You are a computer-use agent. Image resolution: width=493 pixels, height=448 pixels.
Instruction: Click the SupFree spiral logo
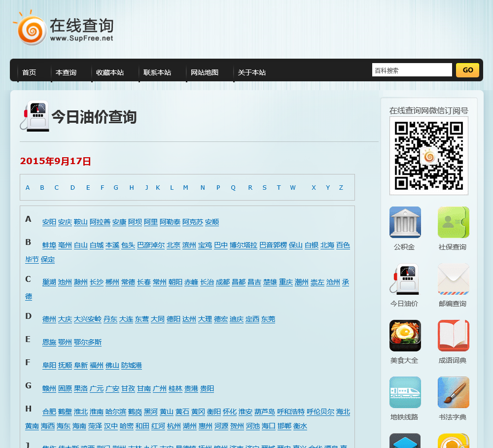[x=32, y=29]
